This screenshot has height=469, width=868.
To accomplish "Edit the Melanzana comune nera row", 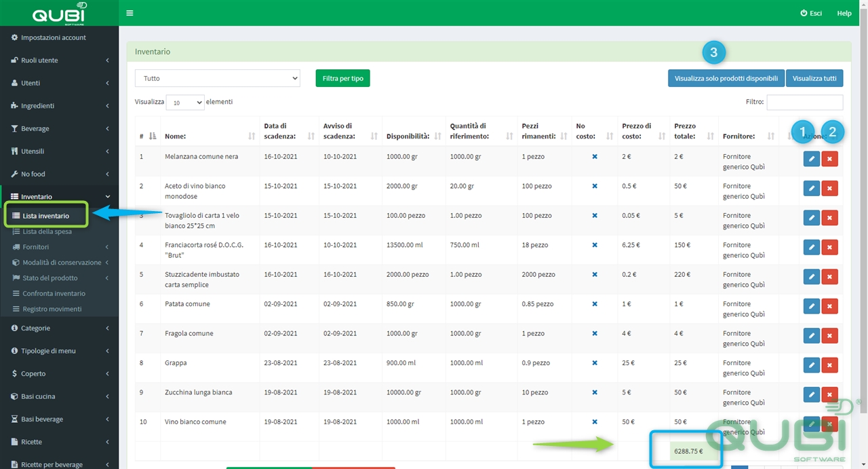I will tap(811, 159).
